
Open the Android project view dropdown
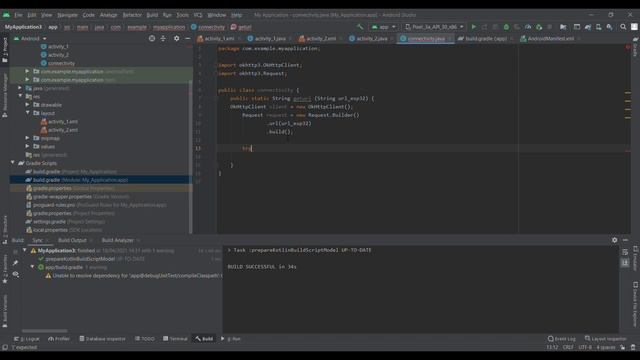(x=30, y=38)
